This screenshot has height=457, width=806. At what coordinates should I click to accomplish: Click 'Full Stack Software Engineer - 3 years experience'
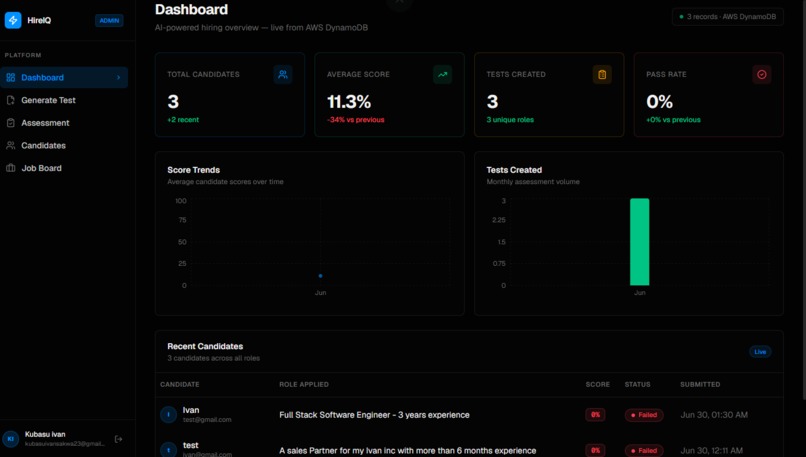click(x=374, y=415)
